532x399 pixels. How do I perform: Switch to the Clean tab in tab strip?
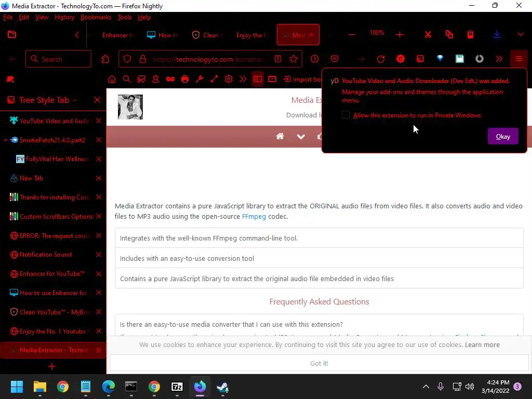[x=207, y=35]
